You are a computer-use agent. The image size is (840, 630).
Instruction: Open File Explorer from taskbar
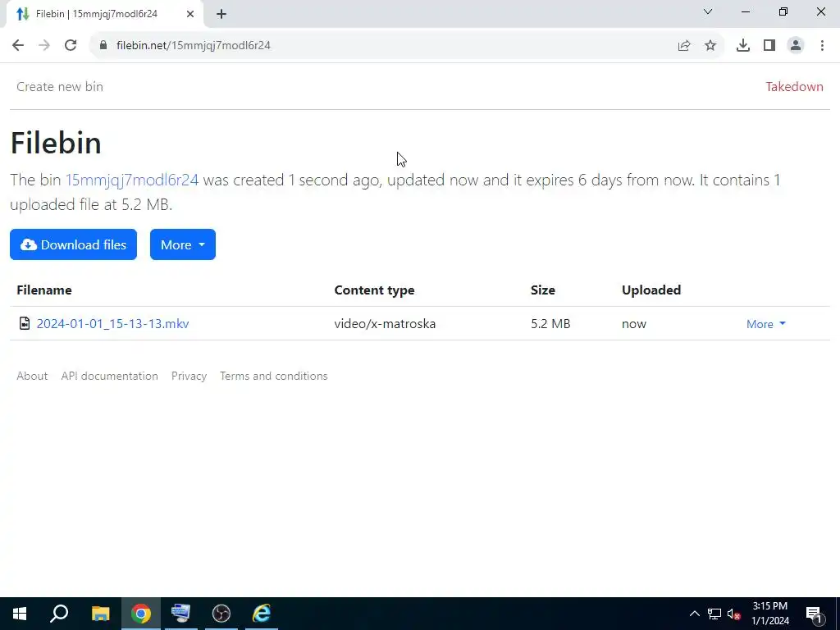[100, 614]
